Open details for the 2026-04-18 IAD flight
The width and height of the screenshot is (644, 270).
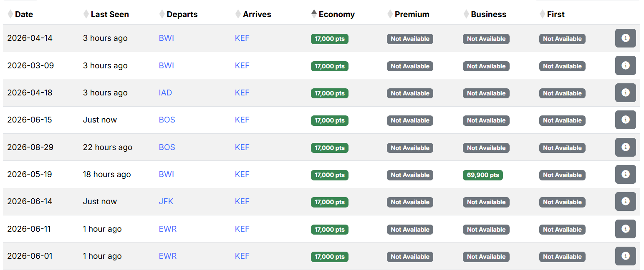pyautogui.click(x=625, y=92)
